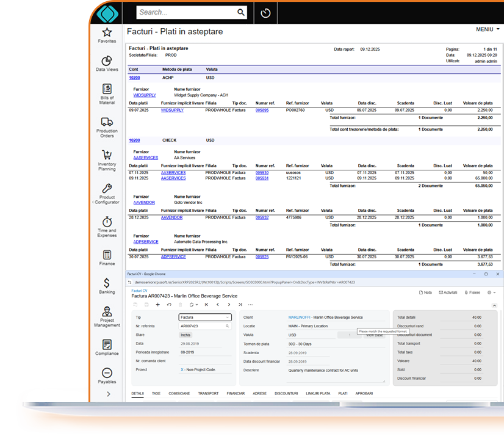Switch to the TAXE tab
The width and height of the screenshot is (504, 447).
[x=156, y=393]
